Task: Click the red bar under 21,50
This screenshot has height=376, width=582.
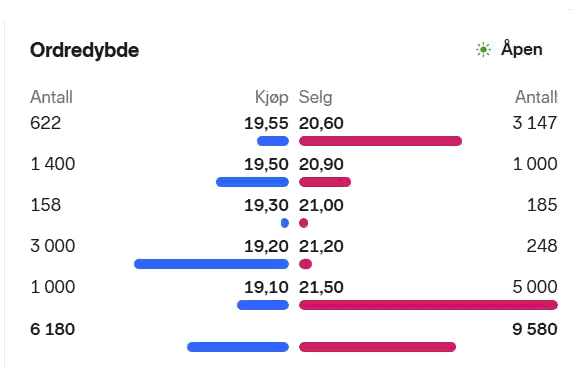Action: click(x=428, y=305)
